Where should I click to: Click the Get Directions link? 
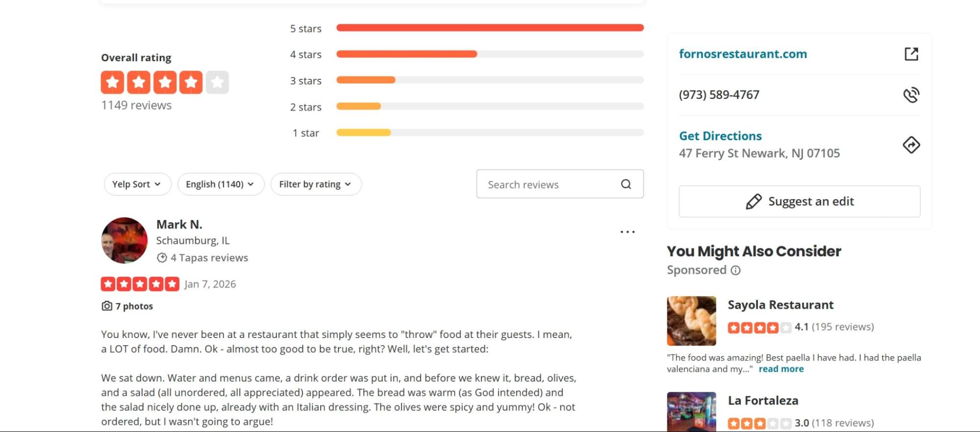pos(720,136)
